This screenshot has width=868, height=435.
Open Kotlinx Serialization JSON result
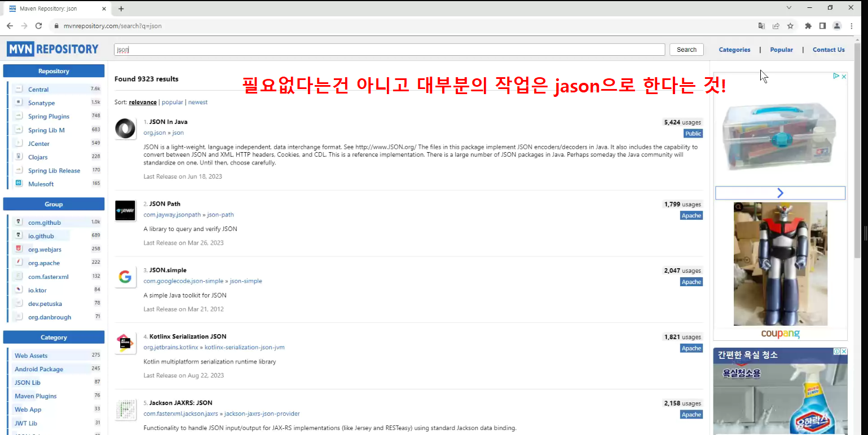click(x=188, y=336)
